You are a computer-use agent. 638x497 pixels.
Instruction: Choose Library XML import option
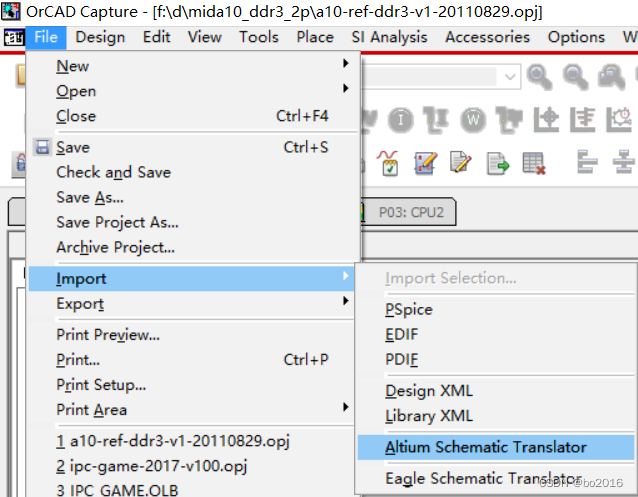tap(496, 416)
